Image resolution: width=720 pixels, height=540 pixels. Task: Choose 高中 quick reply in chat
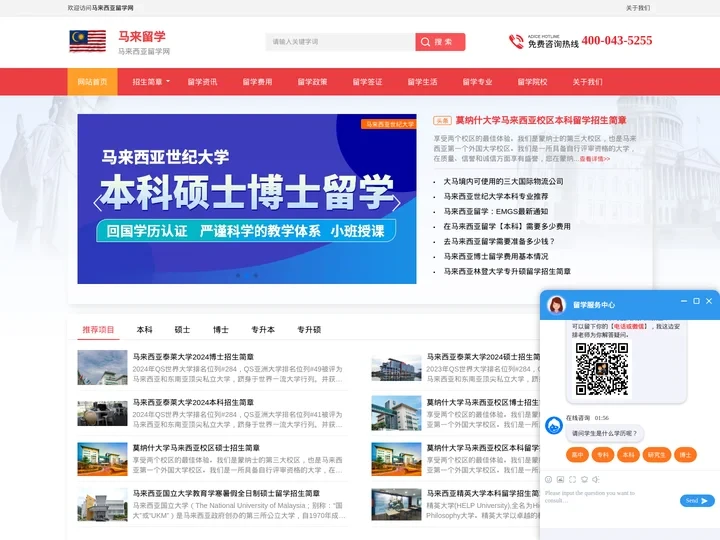577,455
